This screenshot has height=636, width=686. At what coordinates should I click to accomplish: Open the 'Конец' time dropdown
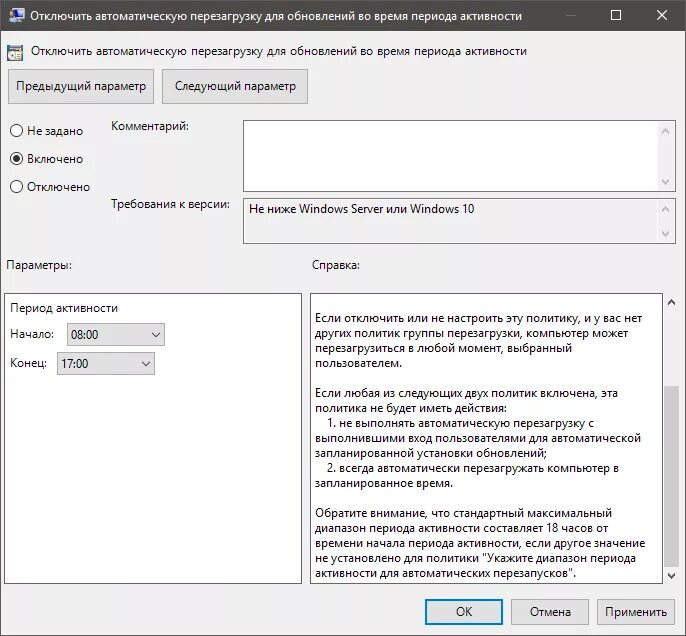(106, 363)
